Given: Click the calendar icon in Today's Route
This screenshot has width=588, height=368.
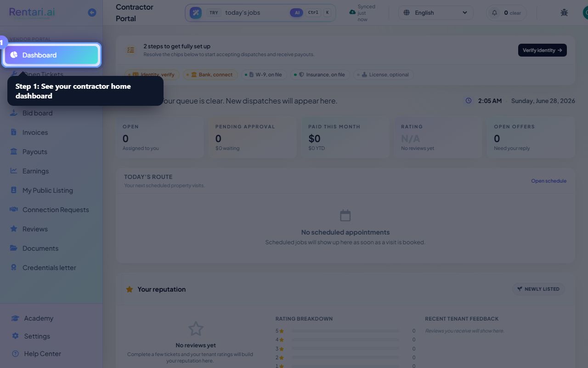Looking at the screenshot, I should 345,215.
